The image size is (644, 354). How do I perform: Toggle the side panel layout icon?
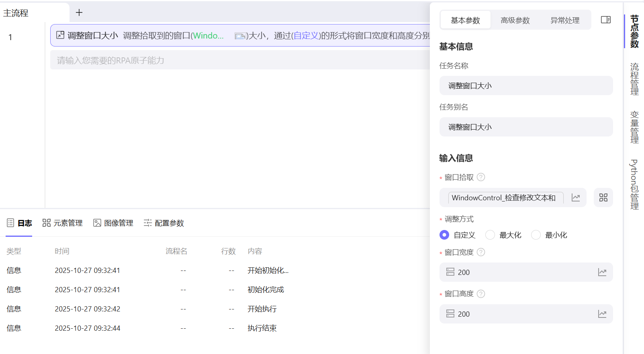click(x=605, y=20)
